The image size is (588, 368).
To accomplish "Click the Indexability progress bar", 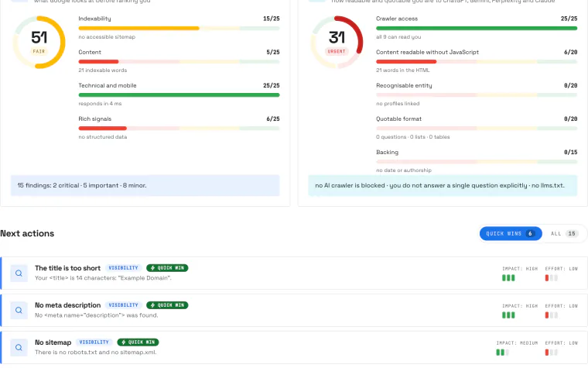I will click(179, 28).
